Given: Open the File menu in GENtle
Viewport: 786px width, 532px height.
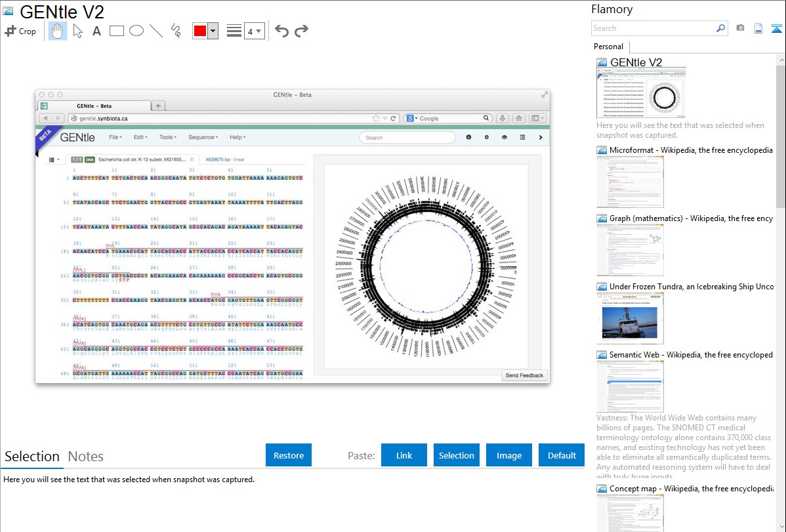Looking at the screenshot, I should tap(115, 137).
